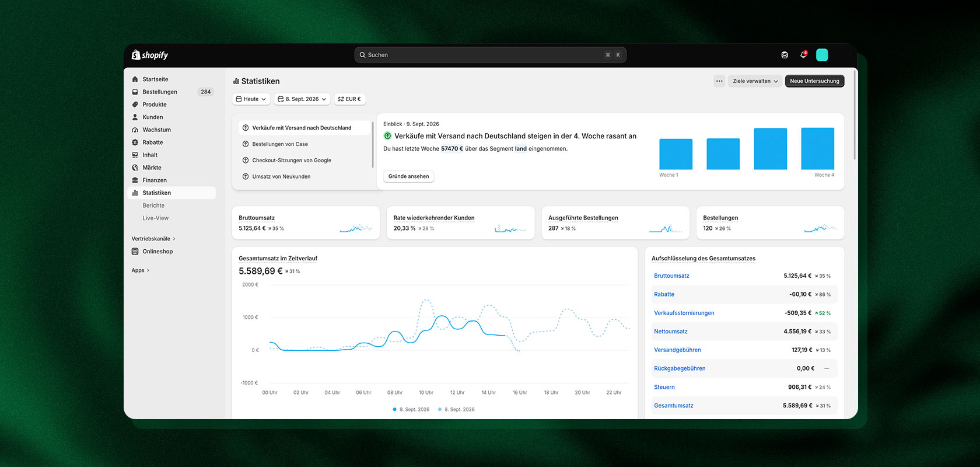Toggle the 8. Sept. 2026 legend series
This screenshot has height=467, width=980.
[x=456, y=410]
